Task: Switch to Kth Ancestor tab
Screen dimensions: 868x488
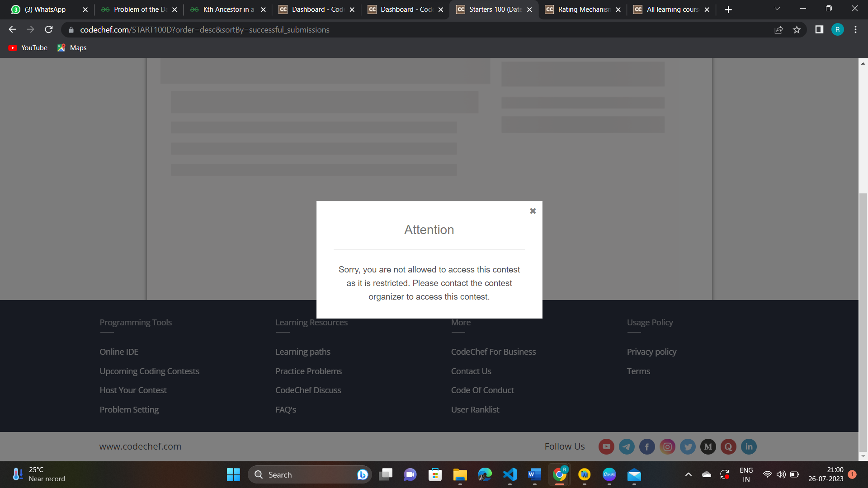Action: 228,9
